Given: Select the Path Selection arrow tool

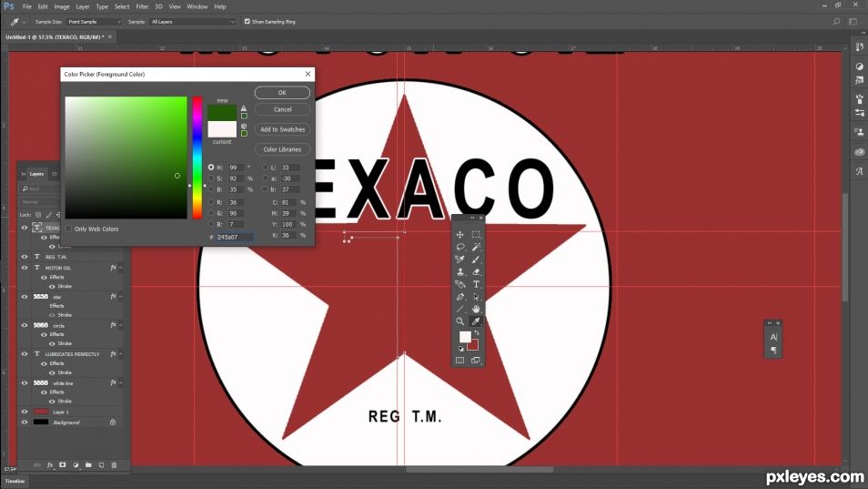Looking at the screenshot, I should [476, 297].
